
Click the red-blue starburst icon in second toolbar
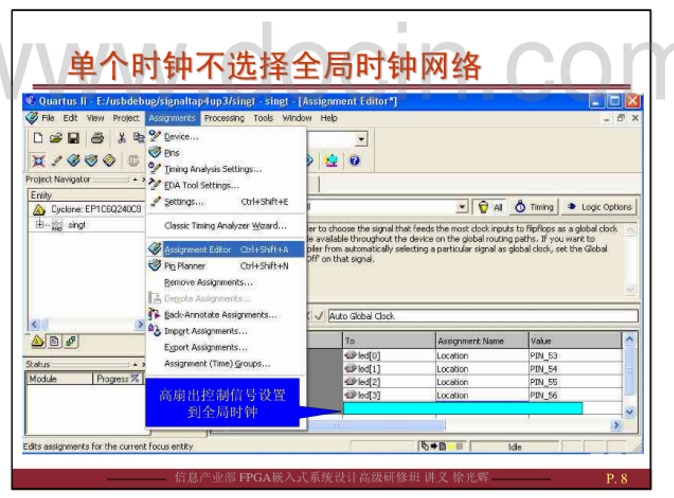tap(39, 161)
